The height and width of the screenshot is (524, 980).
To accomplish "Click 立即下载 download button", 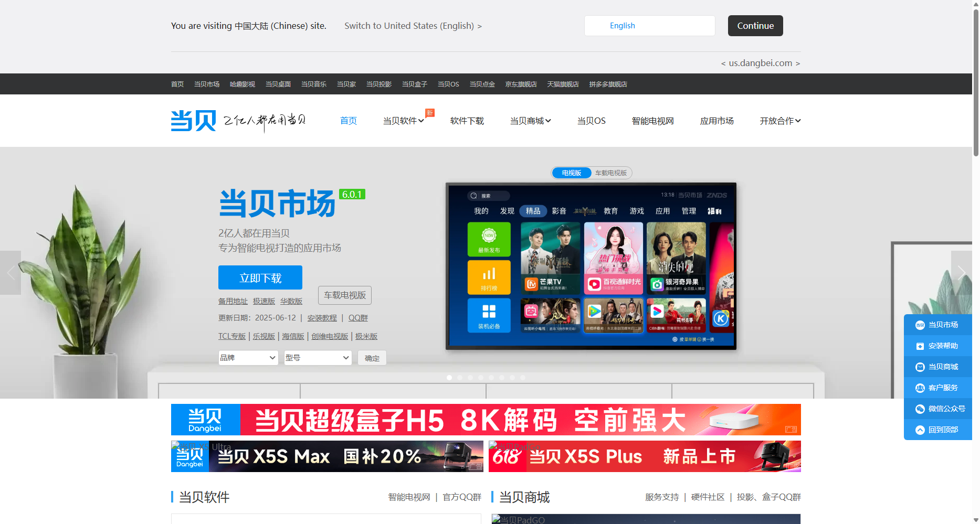I will point(260,277).
